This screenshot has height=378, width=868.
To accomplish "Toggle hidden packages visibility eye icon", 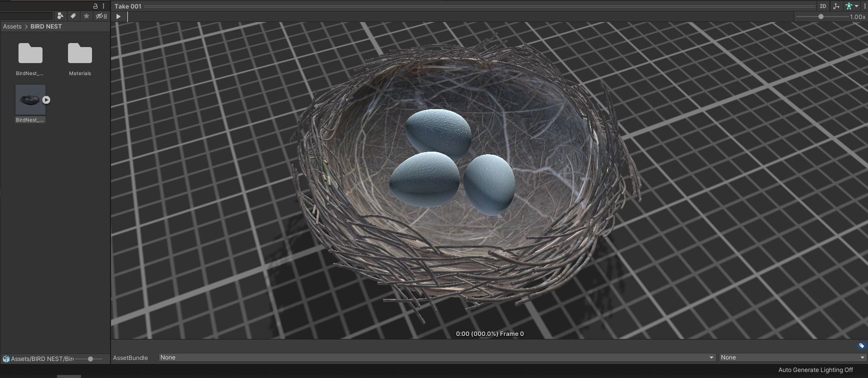I will pyautogui.click(x=101, y=16).
